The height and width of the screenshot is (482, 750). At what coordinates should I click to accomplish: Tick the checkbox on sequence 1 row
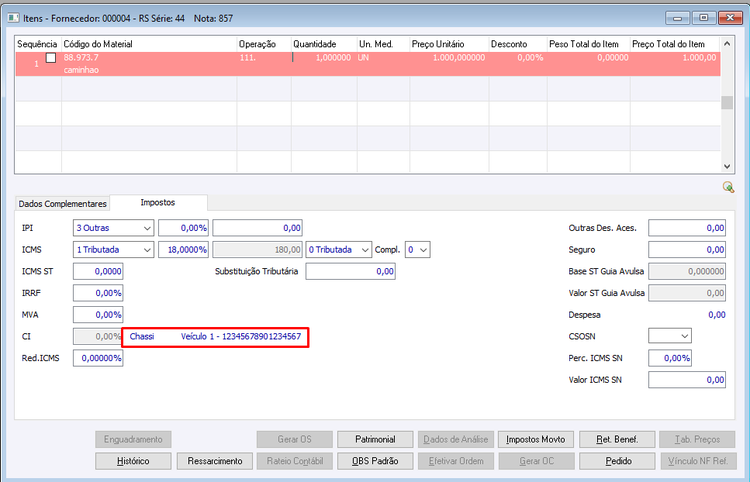click(51, 58)
